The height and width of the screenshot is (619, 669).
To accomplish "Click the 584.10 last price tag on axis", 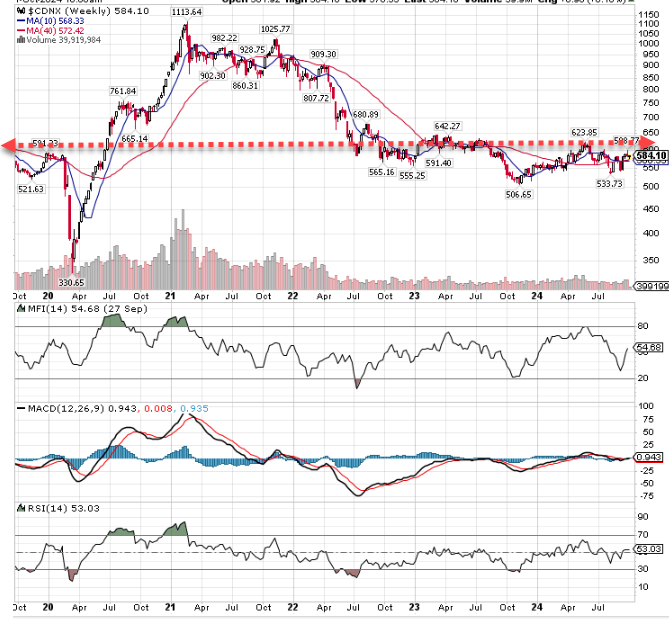I will point(651,156).
